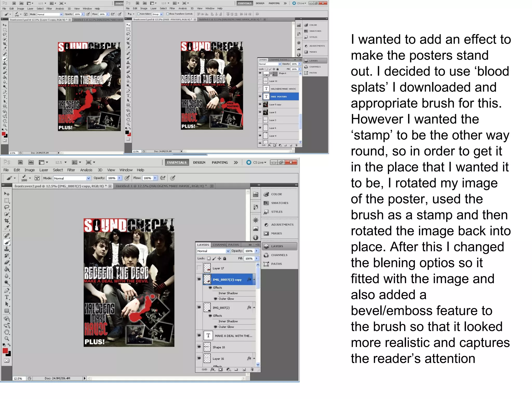Select the Eyedropper tool in IMG_8807(2) copy window
The width and height of the screenshot is (532, 399).
(7, 228)
